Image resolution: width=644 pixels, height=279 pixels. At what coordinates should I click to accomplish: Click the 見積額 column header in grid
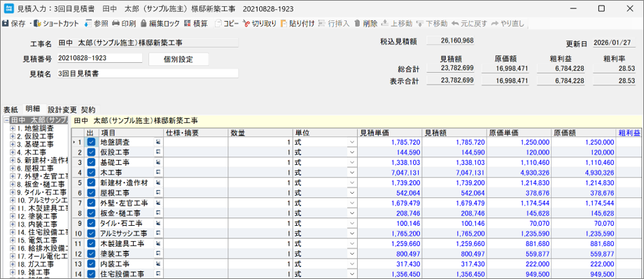pos(455,133)
